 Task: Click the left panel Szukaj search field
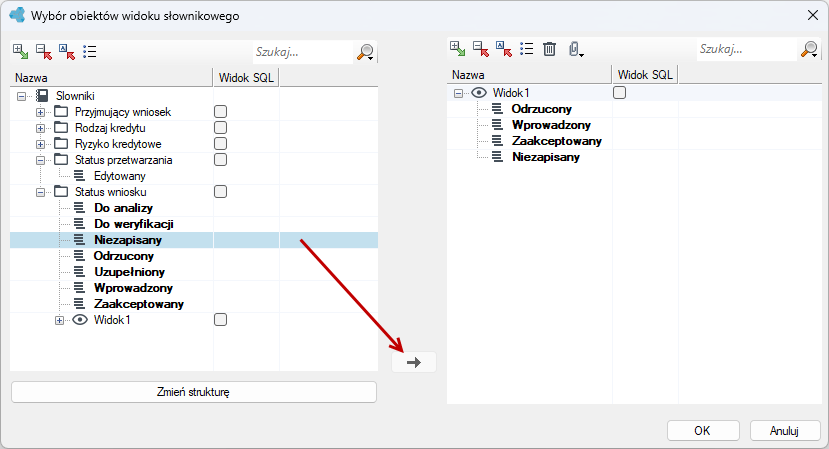pos(302,52)
